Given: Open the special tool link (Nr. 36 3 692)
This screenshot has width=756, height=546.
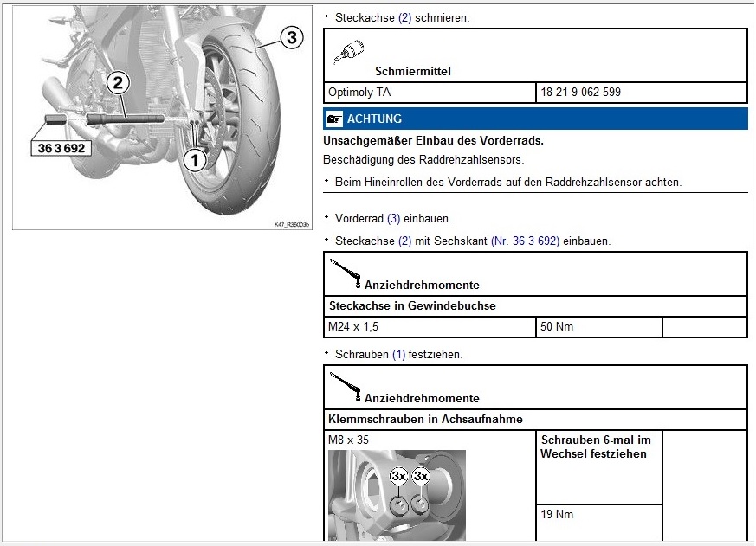Looking at the screenshot, I should 525,241.
